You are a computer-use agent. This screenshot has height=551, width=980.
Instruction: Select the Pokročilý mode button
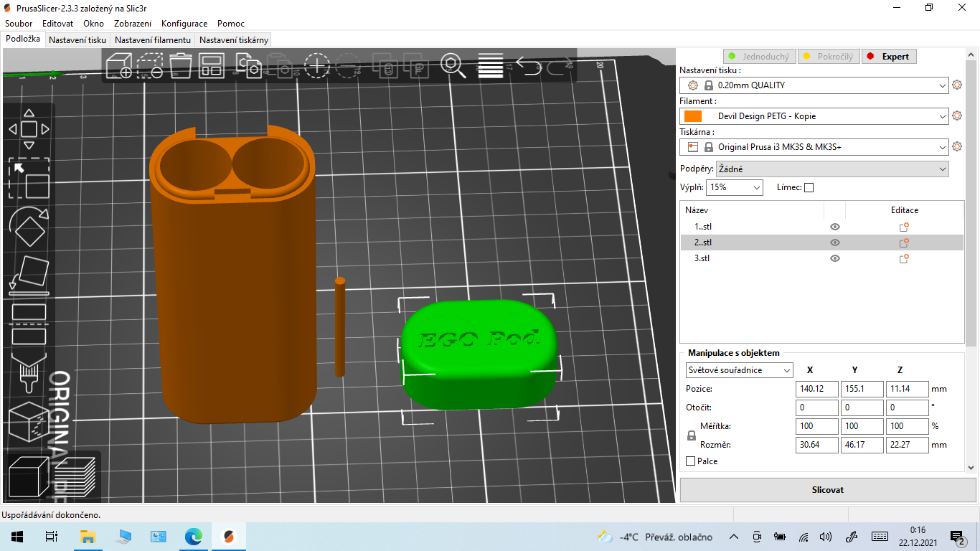coord(829,57)
